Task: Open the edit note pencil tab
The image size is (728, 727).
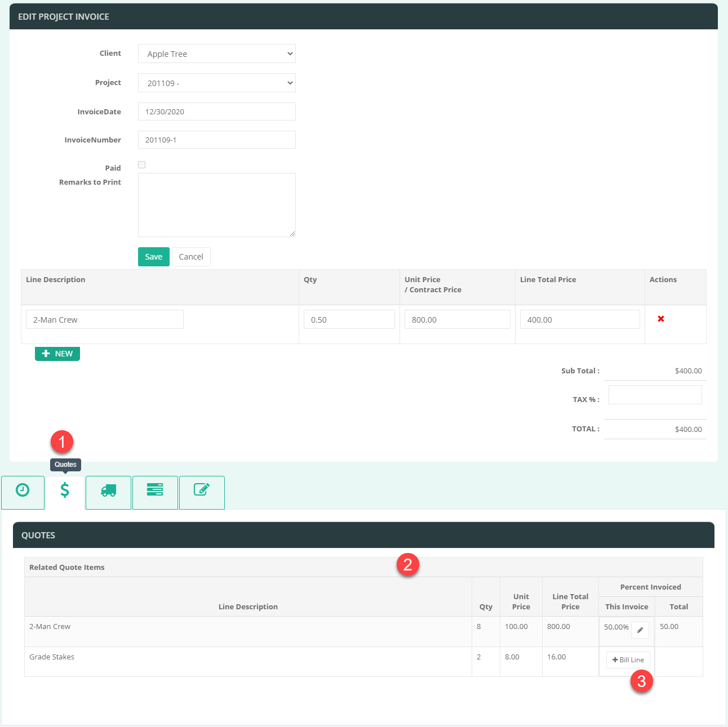Action: click(202, 492)
